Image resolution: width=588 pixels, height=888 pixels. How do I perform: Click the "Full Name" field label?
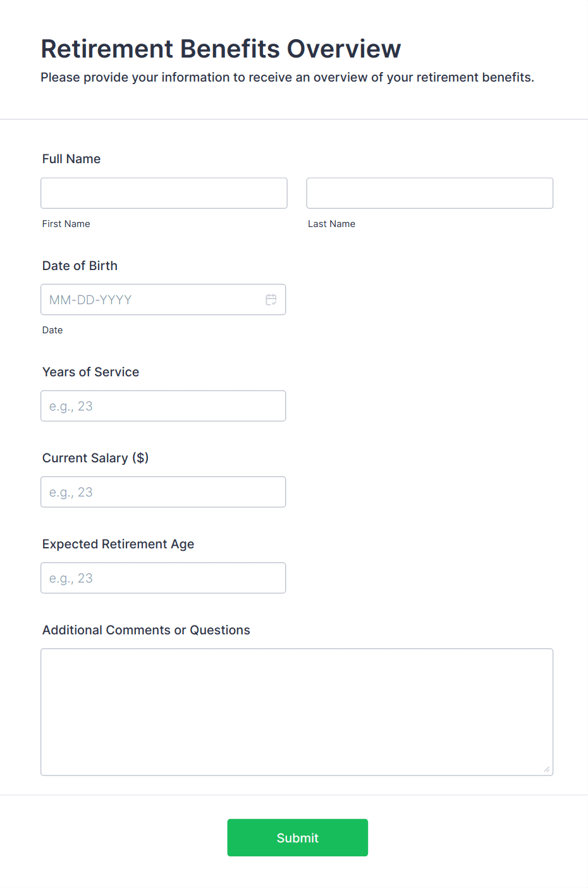point(71,159)
